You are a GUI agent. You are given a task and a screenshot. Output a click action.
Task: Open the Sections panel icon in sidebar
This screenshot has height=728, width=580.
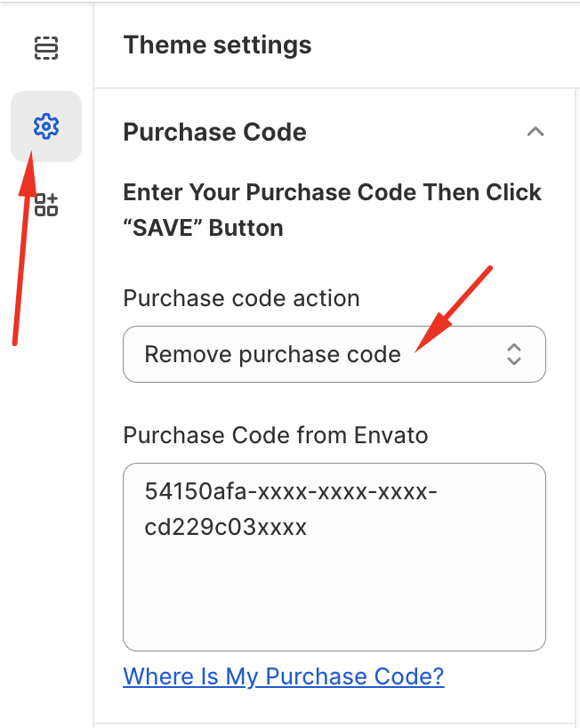click(x=46, y=48)
